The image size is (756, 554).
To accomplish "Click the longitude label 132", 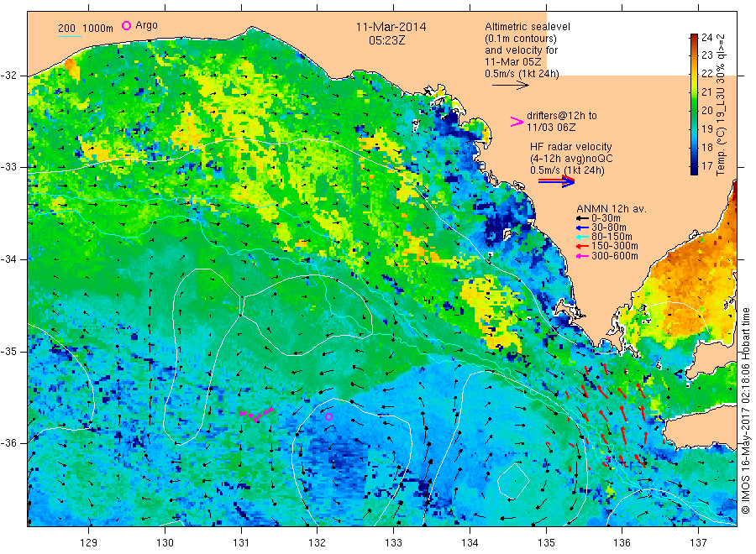I will [x=318, y=543].
